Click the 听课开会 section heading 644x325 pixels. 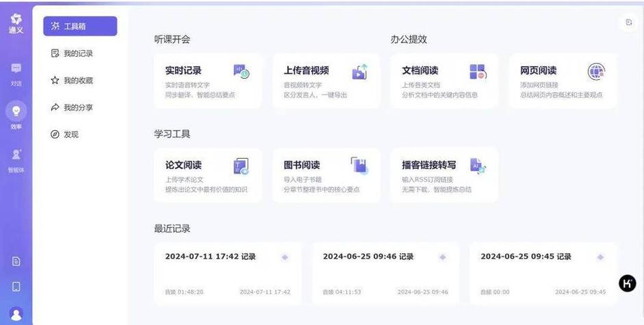click(x=172, y=40)
